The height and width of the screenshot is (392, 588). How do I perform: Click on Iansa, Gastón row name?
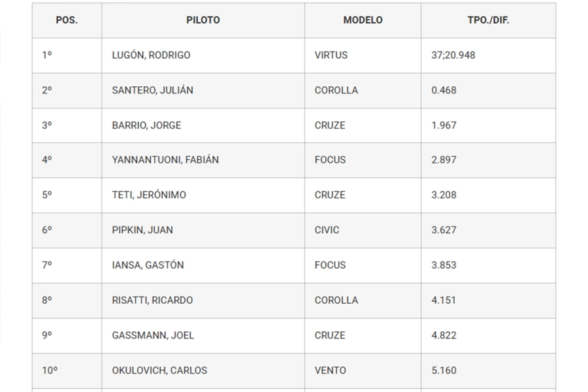click(148, 265)
